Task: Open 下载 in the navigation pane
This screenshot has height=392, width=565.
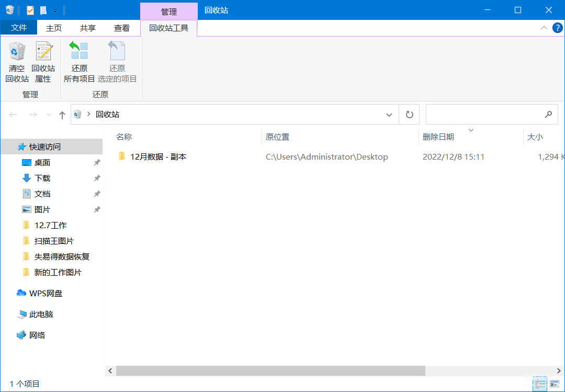Action: 42,178
